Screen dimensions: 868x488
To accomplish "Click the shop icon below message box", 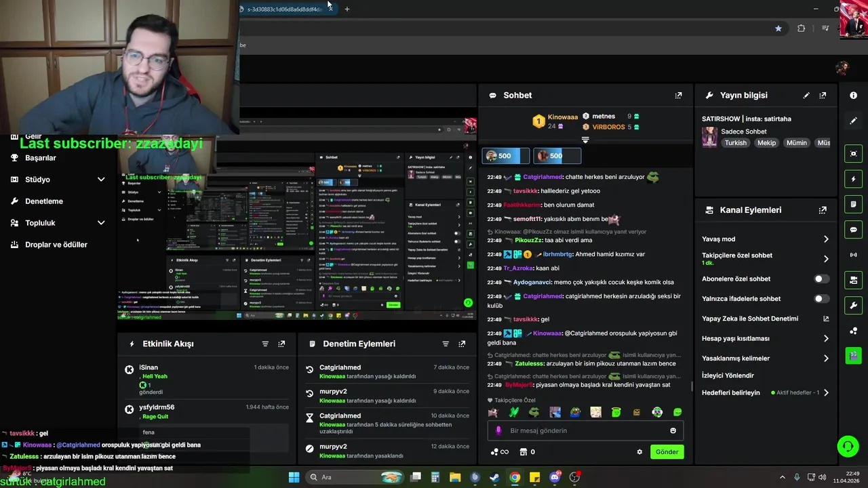I will (x=524, y=452).
